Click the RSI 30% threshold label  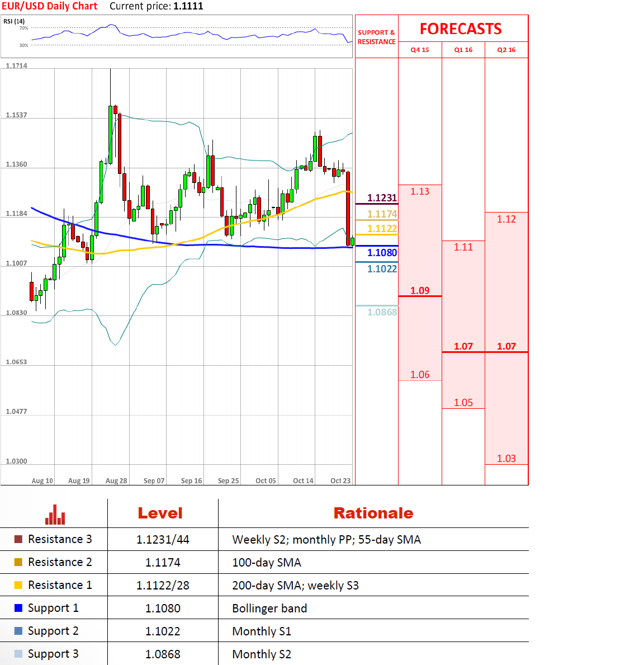pos(23,45)
